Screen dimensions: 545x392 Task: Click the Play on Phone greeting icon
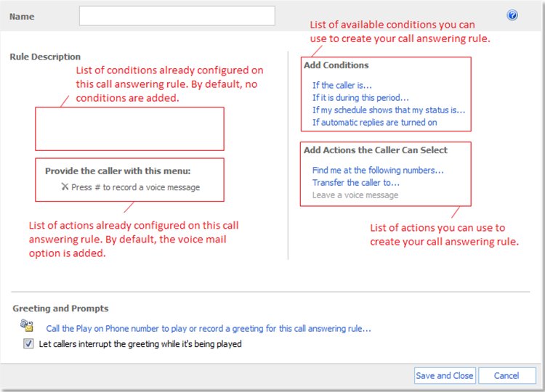coord(27,326)
